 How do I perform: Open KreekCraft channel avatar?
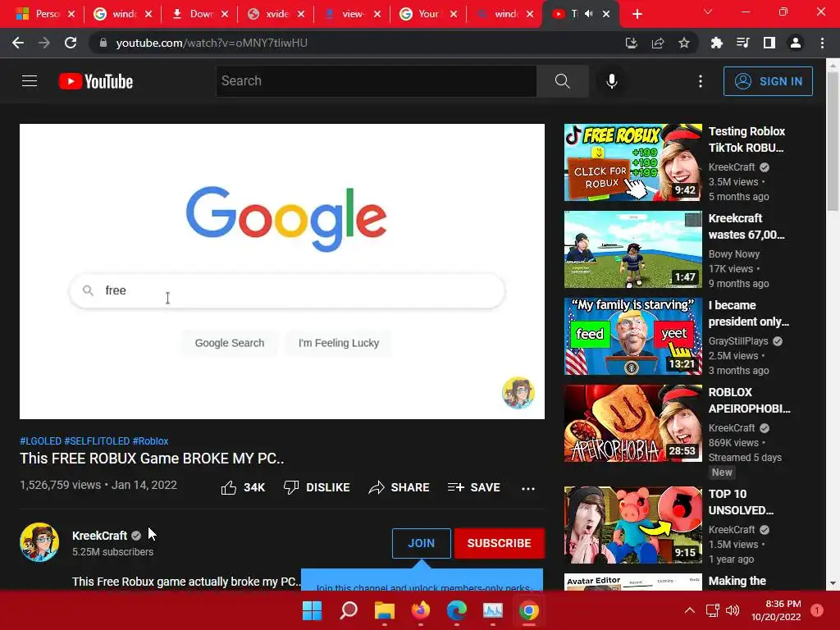tap(39, 542)
